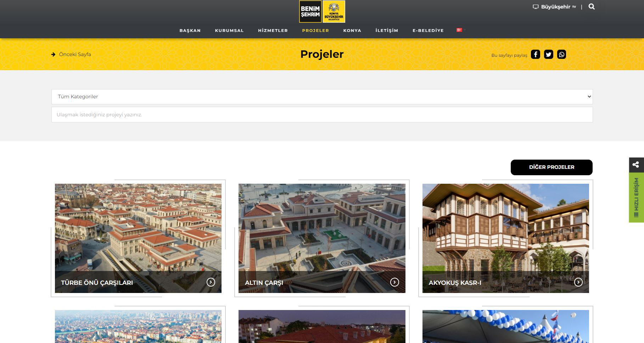Open the KONYA menu
The height and width of the screenshot is (343, 644).
(352, 31)
